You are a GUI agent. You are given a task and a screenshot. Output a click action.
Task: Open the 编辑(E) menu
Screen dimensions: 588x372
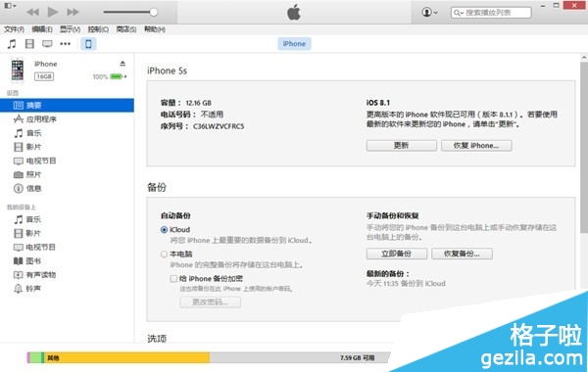42,29
